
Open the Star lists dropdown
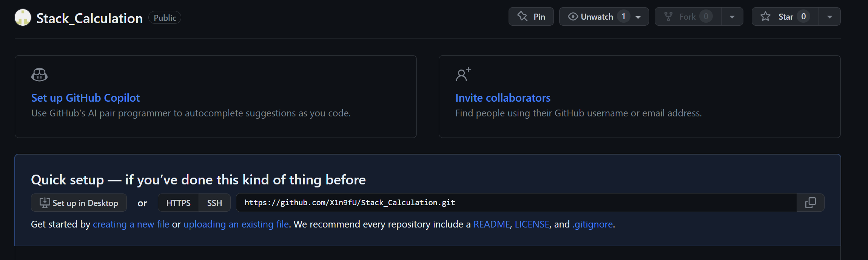pyautogui.click(x=829, y=17)
